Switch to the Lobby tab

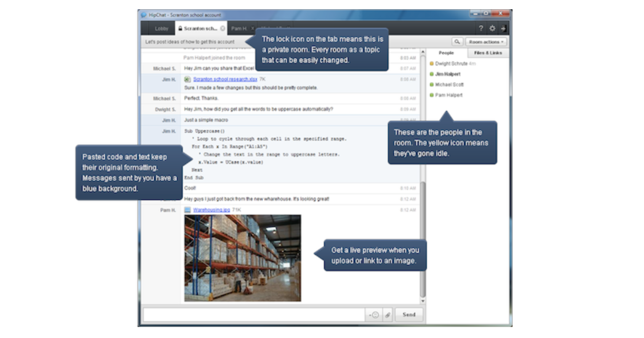pyautogui.click(x=161, y=29)
